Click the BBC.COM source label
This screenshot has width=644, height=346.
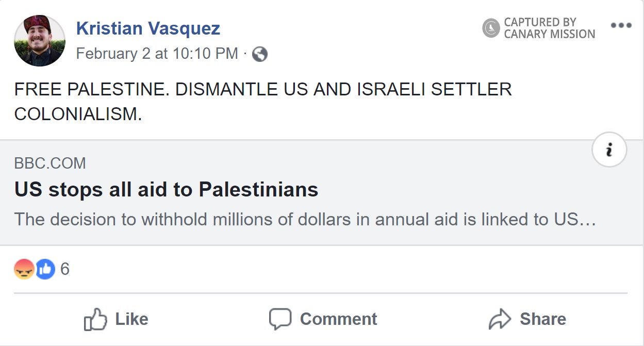[50, 163]
